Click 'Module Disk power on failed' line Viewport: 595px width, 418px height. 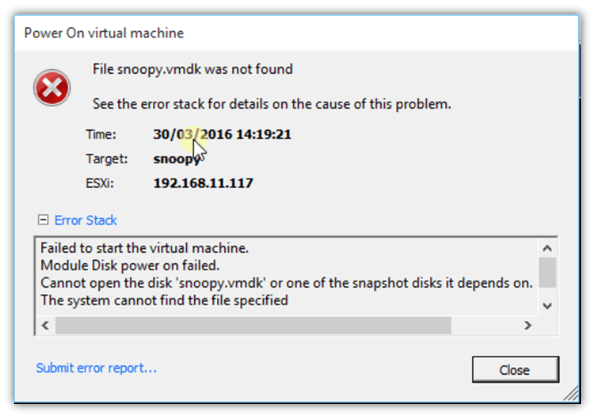(x=130, y=266)
